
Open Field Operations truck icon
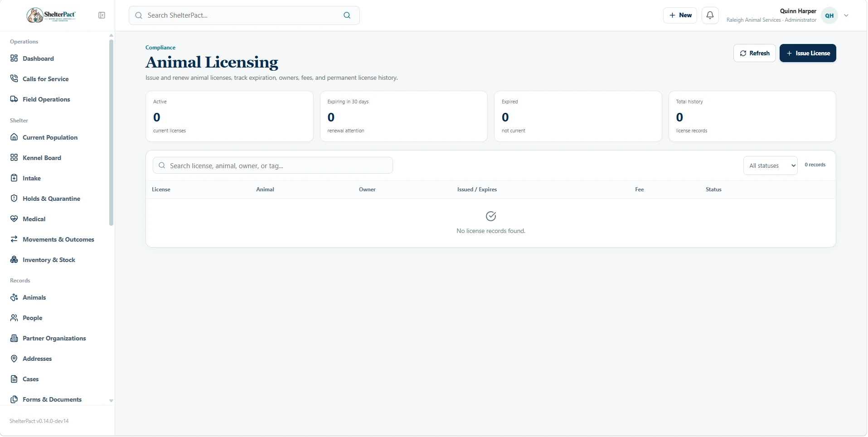pyautogui.click(x=14, y=99)
